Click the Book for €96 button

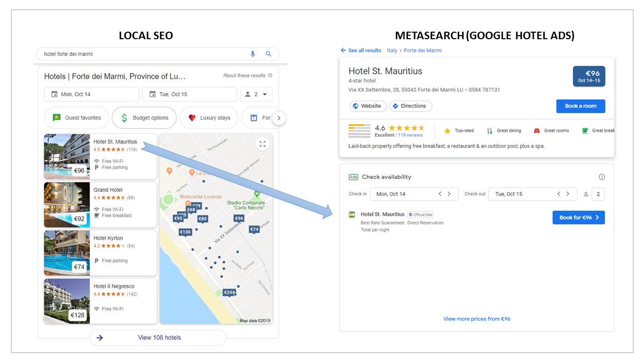[579, 218]
